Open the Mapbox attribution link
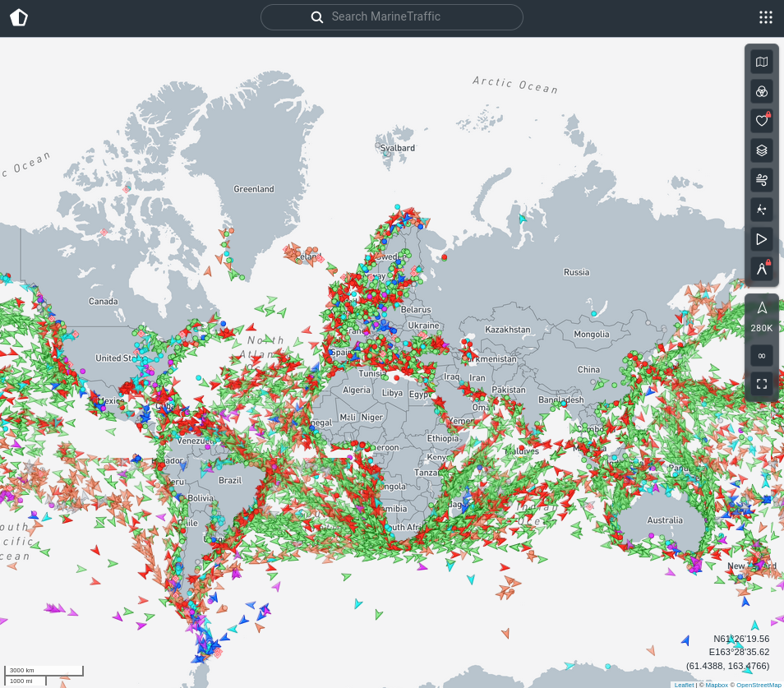 [x=717, y=684]
